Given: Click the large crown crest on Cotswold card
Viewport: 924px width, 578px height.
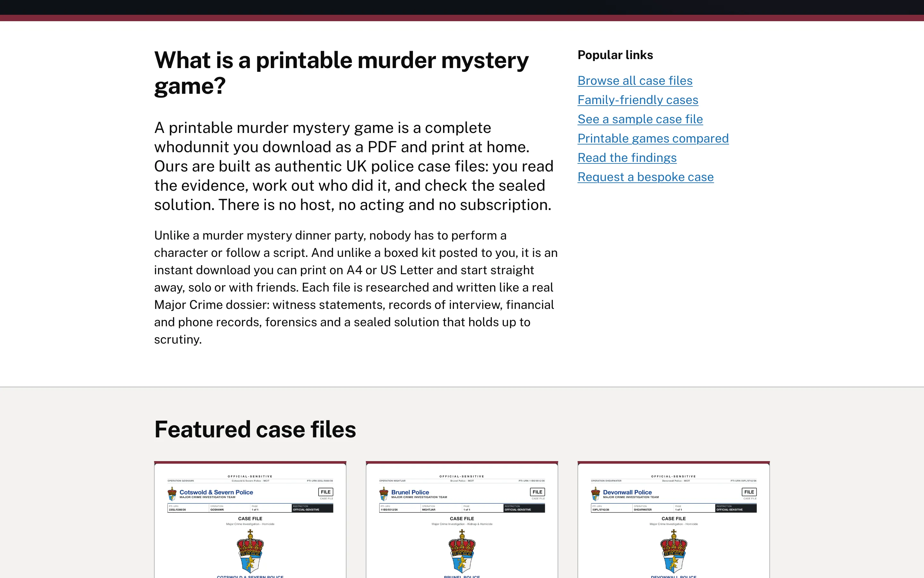Looking at the screenshot, I should [250, 551].
